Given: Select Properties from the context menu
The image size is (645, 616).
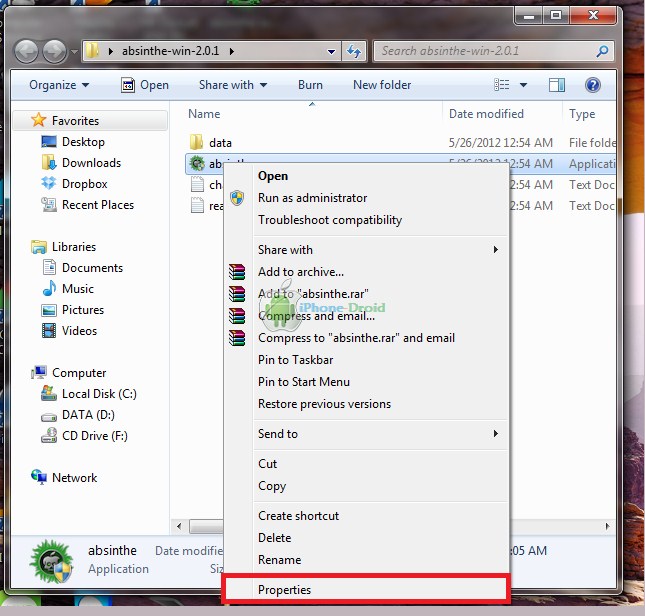Looking at the screenshot, I should pos(366,590).
